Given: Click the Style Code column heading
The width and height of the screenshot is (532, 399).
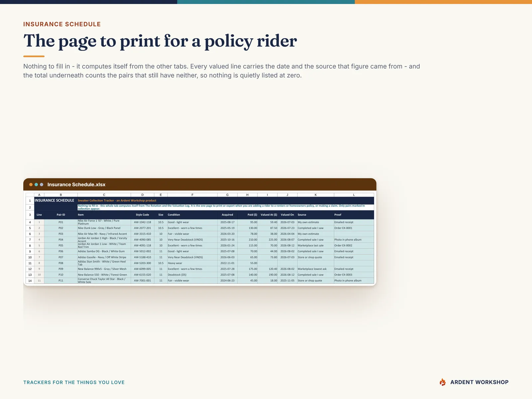Looking at the screenshot, I should [x=143, y=215].
